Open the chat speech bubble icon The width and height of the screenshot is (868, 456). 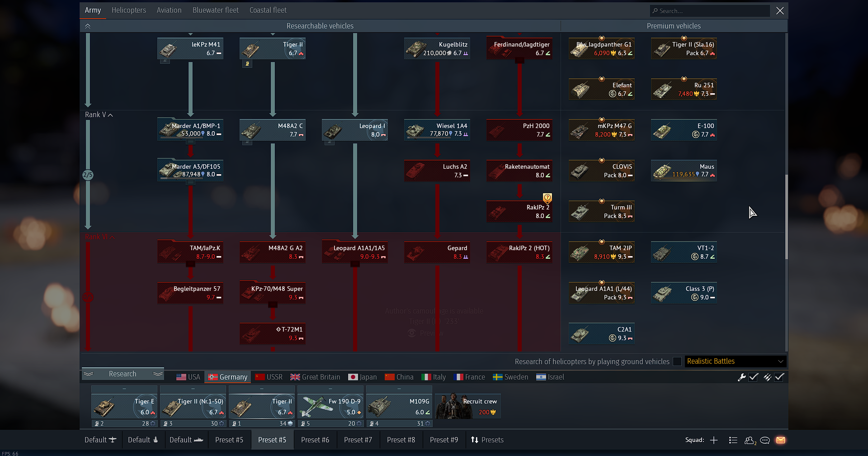(x=765, y=440)
